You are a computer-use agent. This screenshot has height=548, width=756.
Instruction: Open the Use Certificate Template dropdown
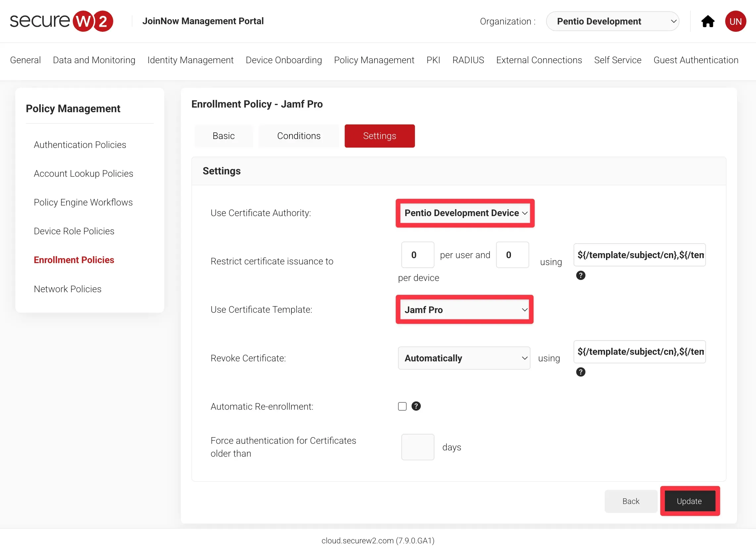click(x=465, y=310)
